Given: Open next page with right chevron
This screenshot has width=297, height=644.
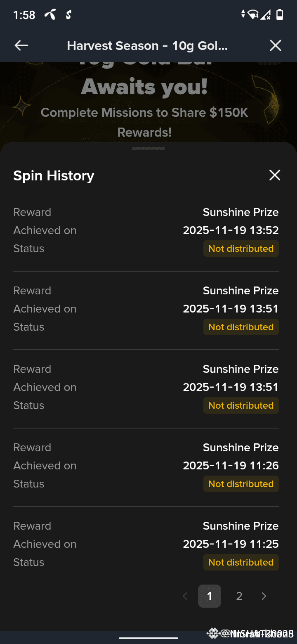Looking at the screenshot, I should tap(264, 596).
